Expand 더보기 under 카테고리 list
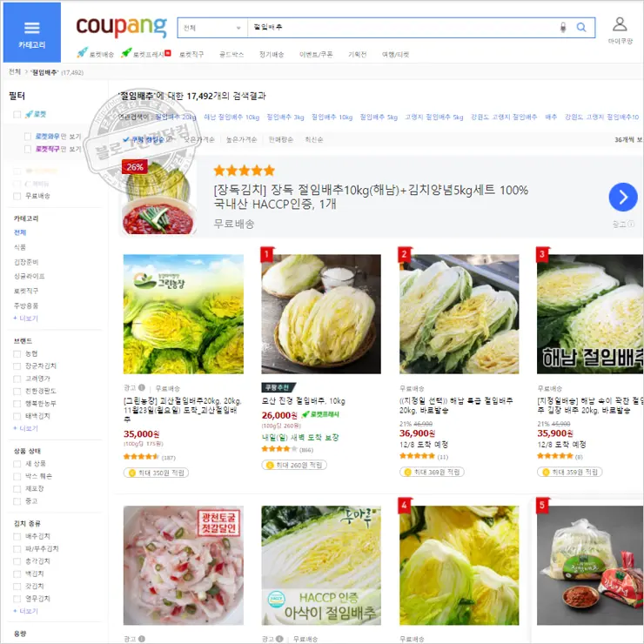The width and height of the screenshot is (644, 644). [x=25, y=319]
